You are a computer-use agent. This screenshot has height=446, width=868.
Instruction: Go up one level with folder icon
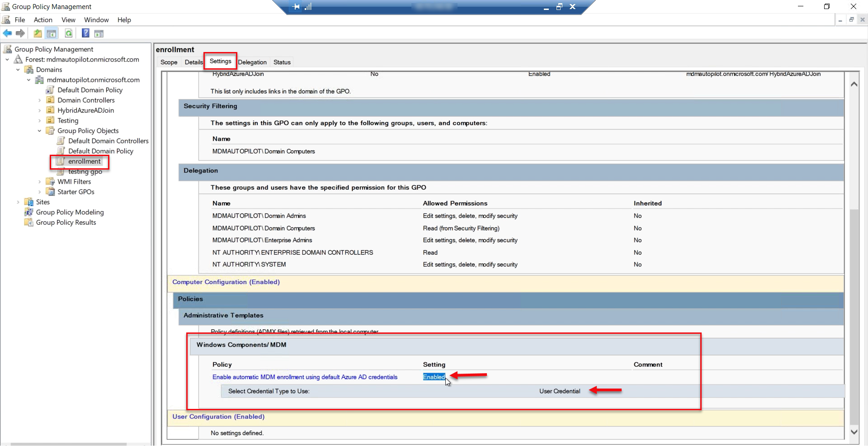(x=38, y=33)
